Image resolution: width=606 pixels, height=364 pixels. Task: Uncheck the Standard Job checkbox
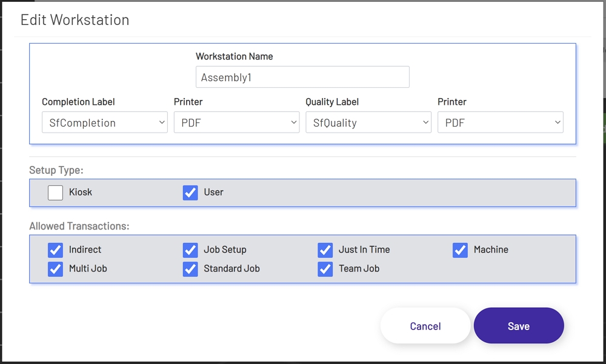pos(190,269)
